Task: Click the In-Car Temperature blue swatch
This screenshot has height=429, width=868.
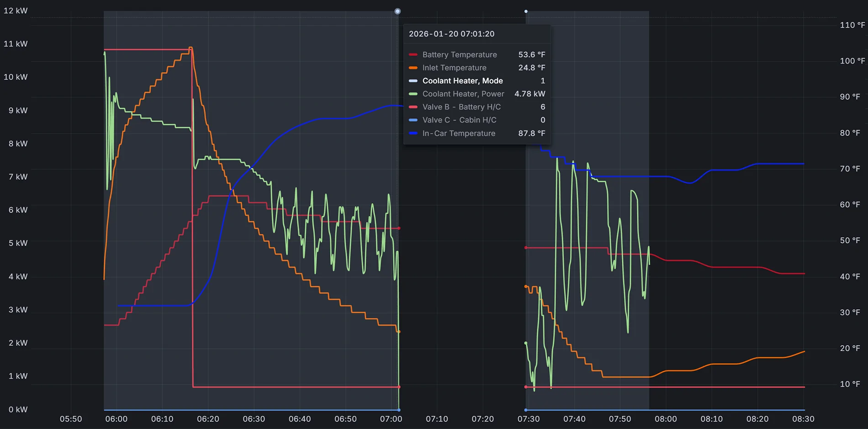Action: click(413, 133)
